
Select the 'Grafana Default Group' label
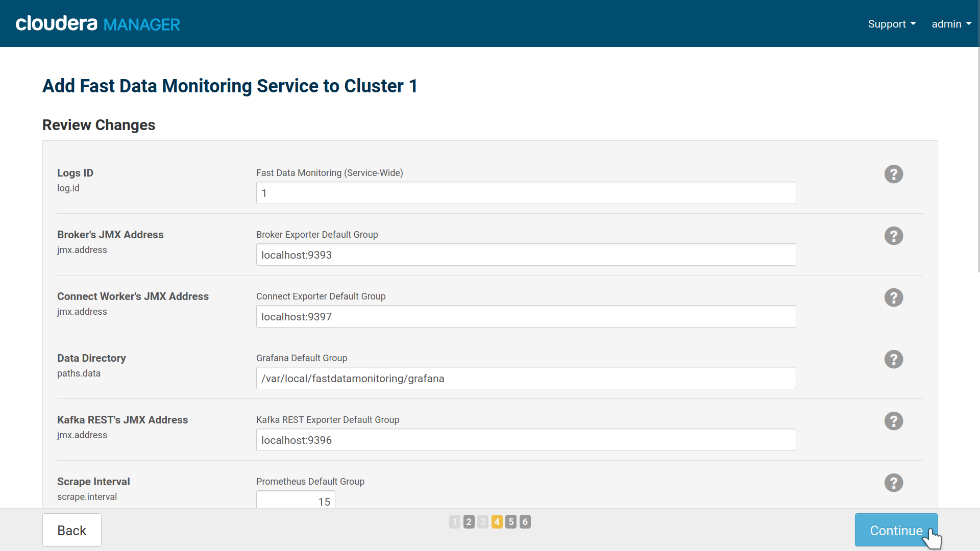[302, 358]
